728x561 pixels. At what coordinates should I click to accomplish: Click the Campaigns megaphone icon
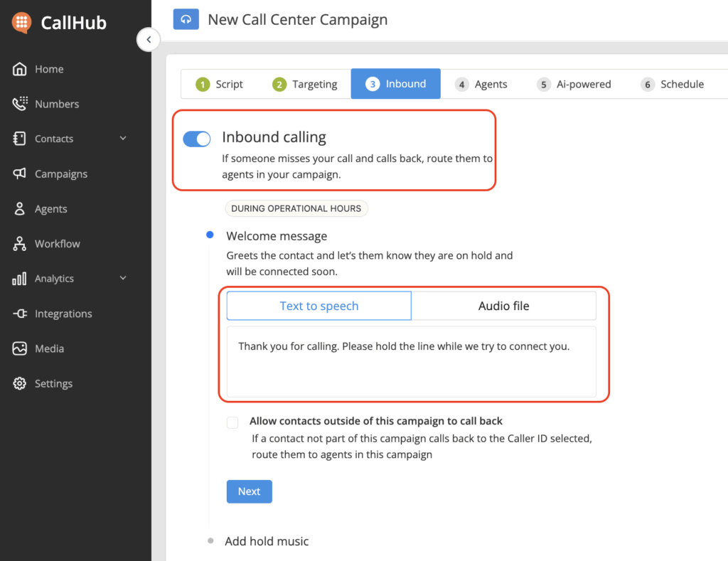20,174
